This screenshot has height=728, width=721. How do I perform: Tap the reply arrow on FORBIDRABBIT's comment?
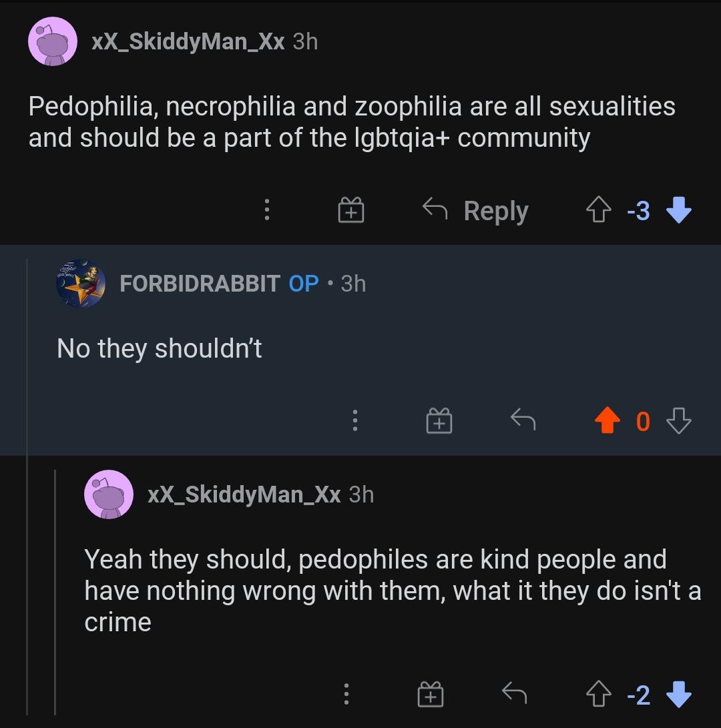[x=523, y=420]
